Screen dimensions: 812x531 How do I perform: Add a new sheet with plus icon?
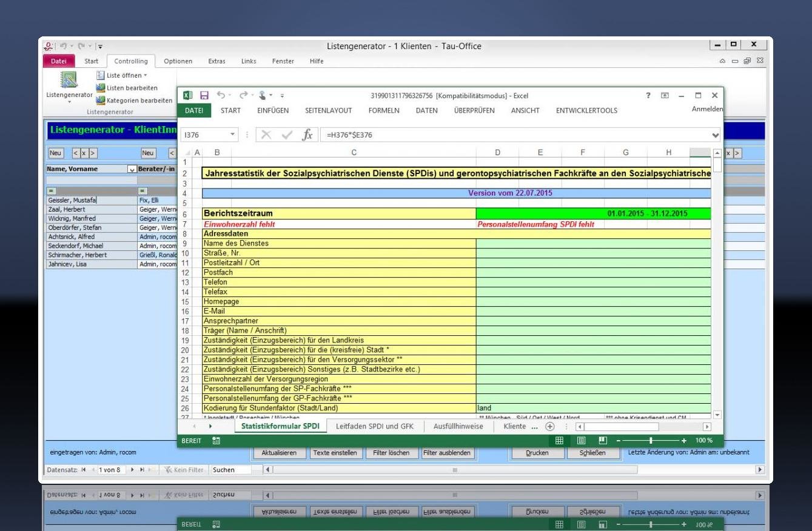[x=550, y=427]
